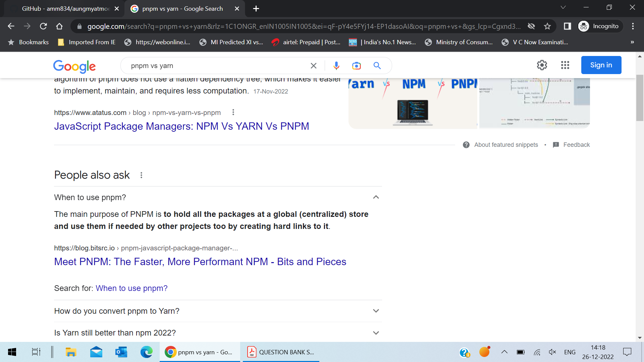Switch to the GitHub amm834 tab
Image resolution: width=644 pixels, height=362 pixels.
pos(65,9)
